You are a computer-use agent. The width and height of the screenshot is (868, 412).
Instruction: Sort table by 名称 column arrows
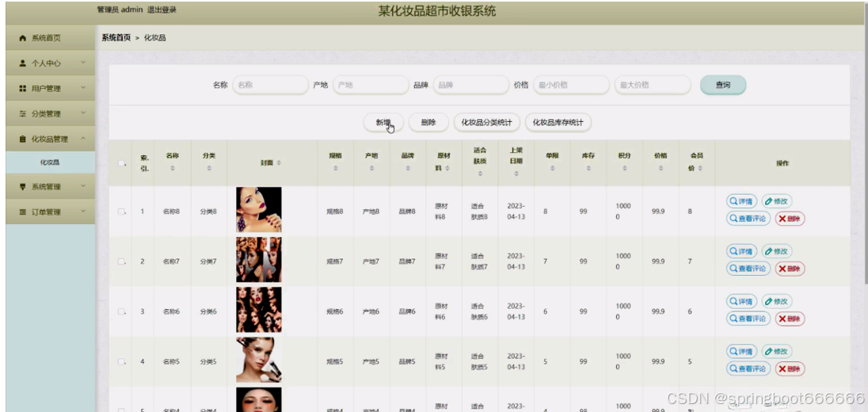pyautogui.click(x=172, y=168)
